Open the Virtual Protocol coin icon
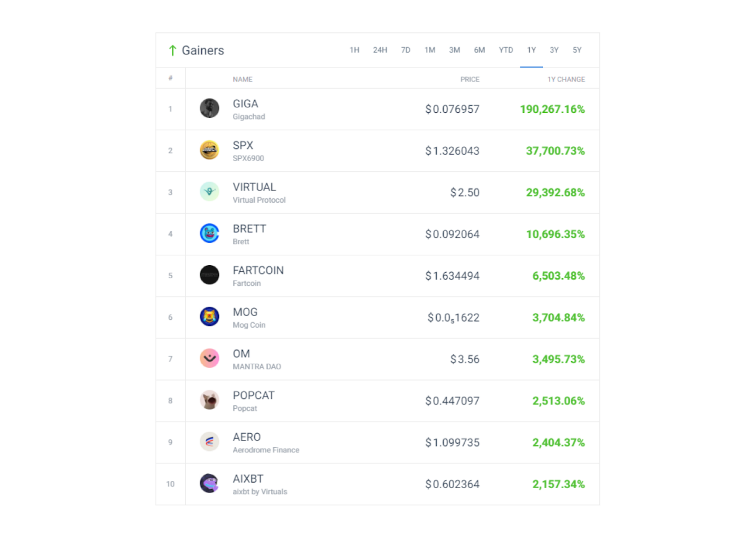The height and width of the screenshot is (533, 756). coord(209,192)
